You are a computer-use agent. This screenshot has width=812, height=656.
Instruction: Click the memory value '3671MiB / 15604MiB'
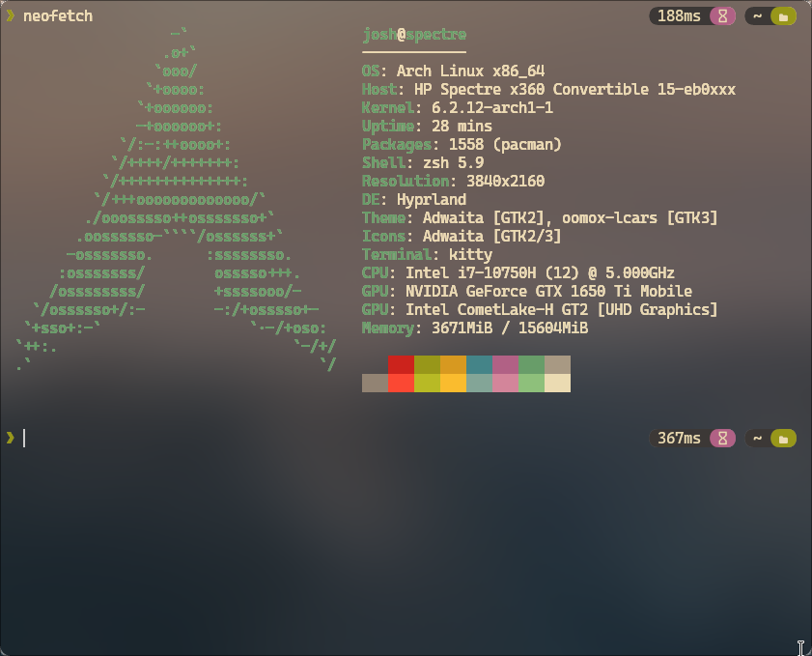[510, 328]
